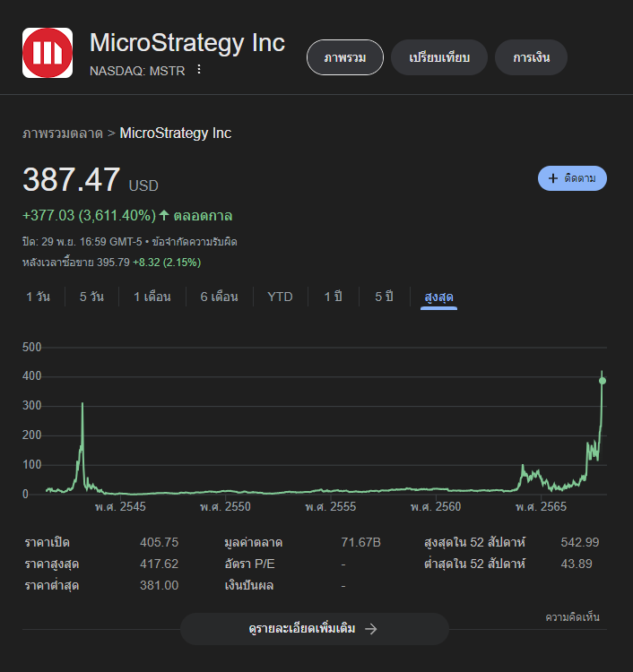Click the พ.ศ. 2565 axis label
The width and height of the screenshot is (633, 672).
(541, 506)
